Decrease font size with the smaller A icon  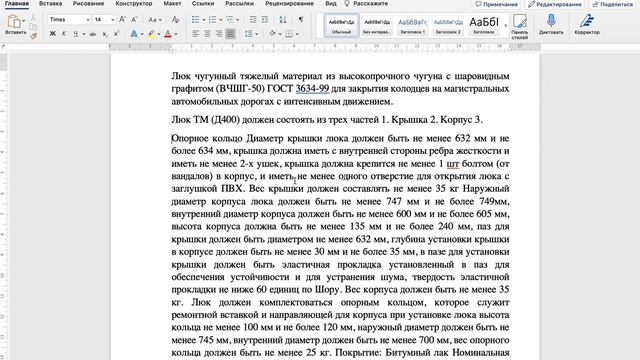[x=134, y=20]
